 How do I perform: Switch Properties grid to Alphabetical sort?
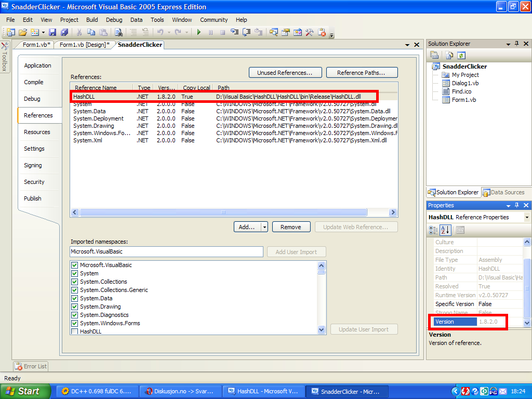[445, 230]
